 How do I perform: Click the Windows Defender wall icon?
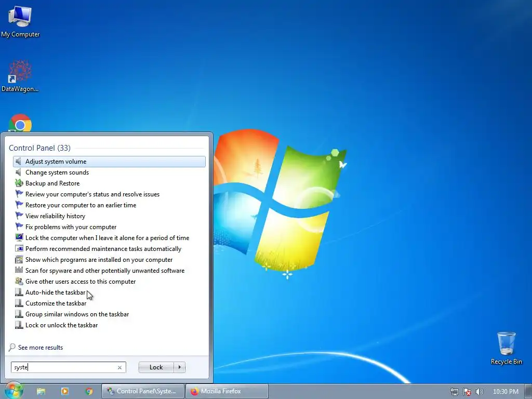click(x=19, y=270)
